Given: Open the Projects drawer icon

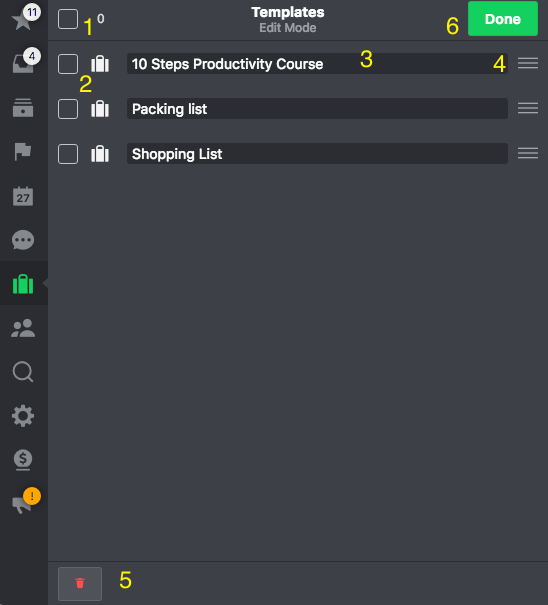Looking at the screenshot, I should pyautogui.click(x=23, y=108).
